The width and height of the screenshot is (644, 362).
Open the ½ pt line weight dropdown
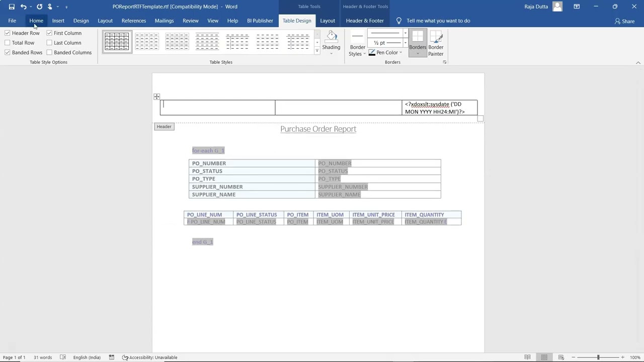pyautogui.click(x=405, y=43)
